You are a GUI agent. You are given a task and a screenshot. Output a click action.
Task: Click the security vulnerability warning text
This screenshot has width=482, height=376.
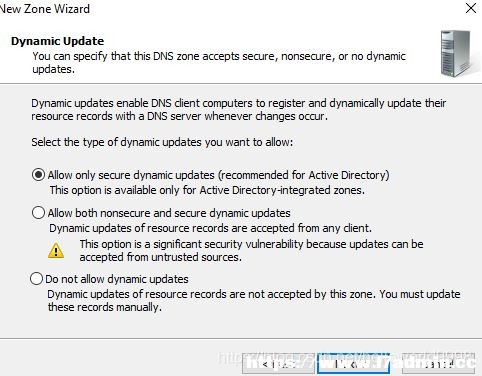251,251
